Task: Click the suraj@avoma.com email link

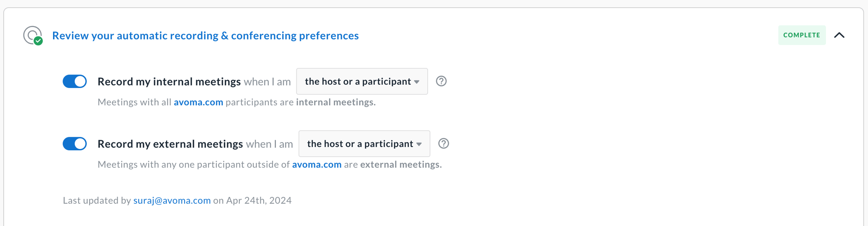Action: 172,200
